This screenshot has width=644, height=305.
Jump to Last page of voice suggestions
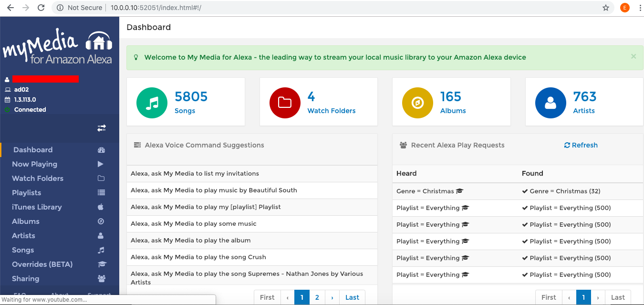tap(352, 297)
